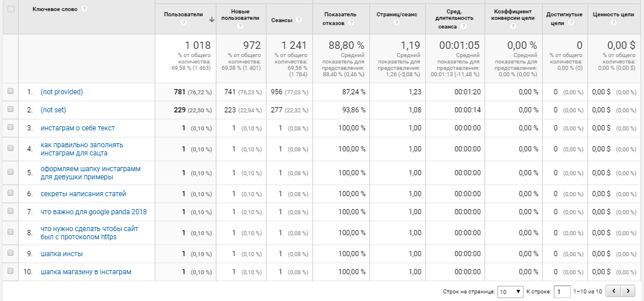Viewport: 644px width, 301px height.
Task: Click the К строке input field
Action: pos(562,292)
